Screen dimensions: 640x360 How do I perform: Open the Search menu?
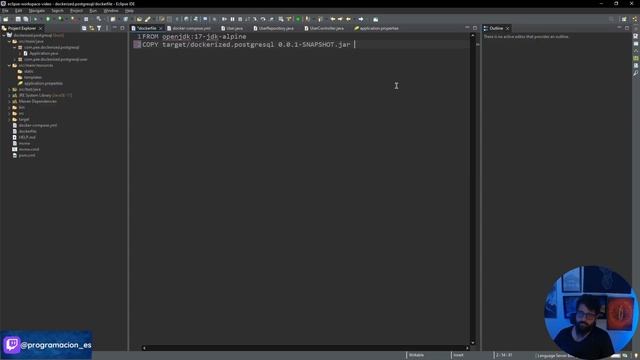coord(58,11)
